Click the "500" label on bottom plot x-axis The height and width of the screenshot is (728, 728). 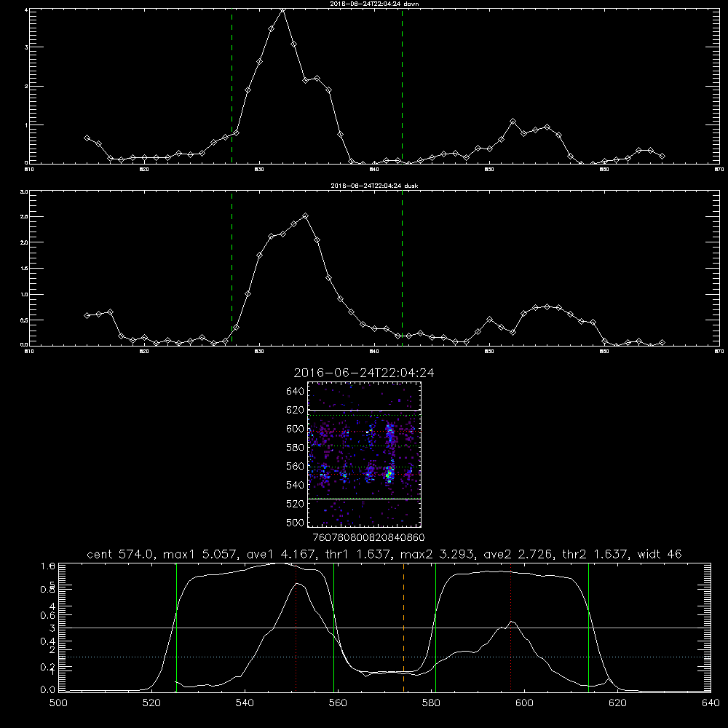click(x=58, y=703)
